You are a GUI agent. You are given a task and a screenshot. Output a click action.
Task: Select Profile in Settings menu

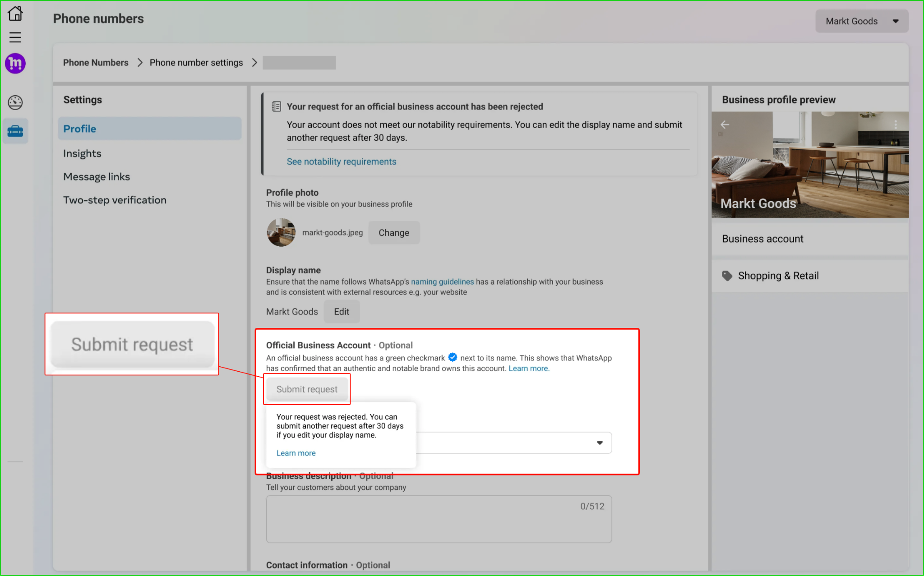(x=150, y=129)
